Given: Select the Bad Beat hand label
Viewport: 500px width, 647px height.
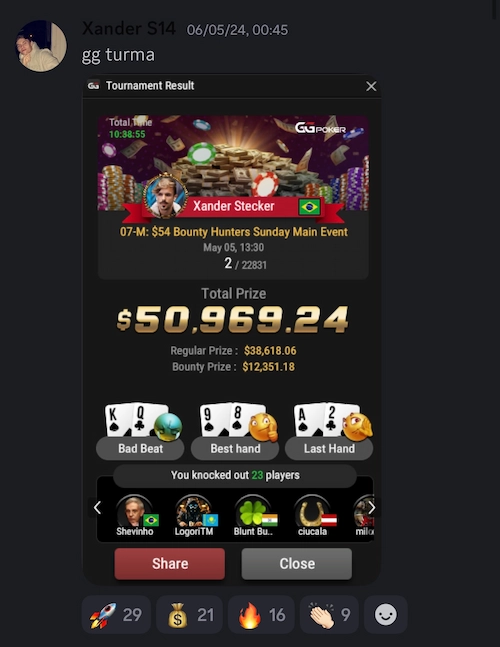Looking at the screenshot, I should point(140,449).
